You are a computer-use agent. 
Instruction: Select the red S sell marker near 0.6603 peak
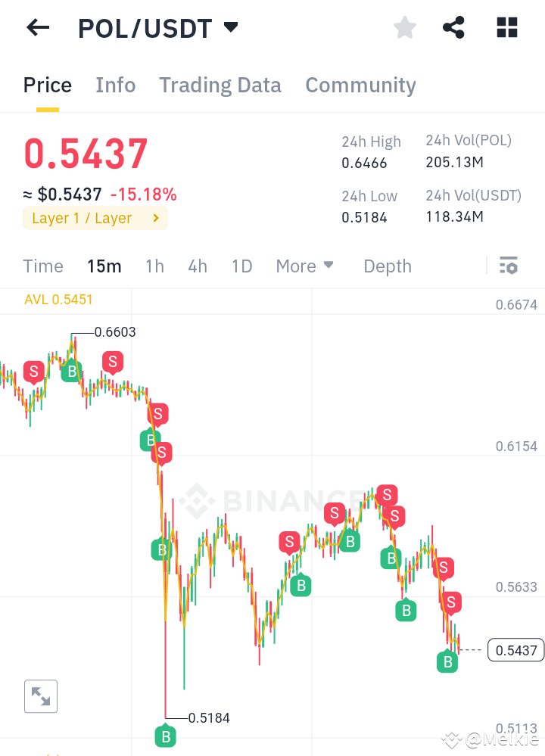pyautogui.click(x=112, y=362)
